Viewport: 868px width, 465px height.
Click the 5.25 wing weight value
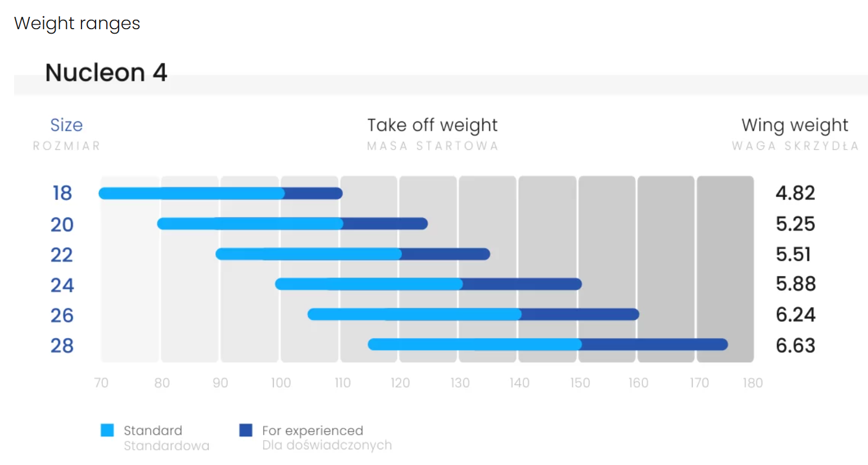point(795,224)
